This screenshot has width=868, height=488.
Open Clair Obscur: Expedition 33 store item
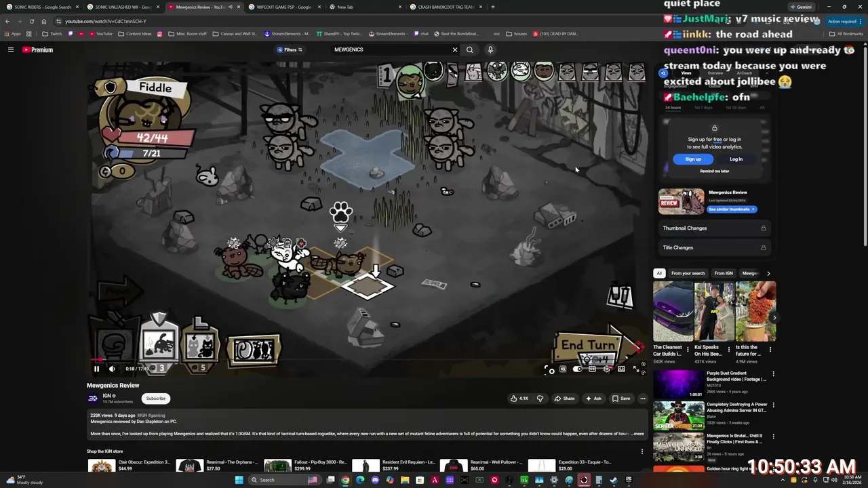pos(129,466)
